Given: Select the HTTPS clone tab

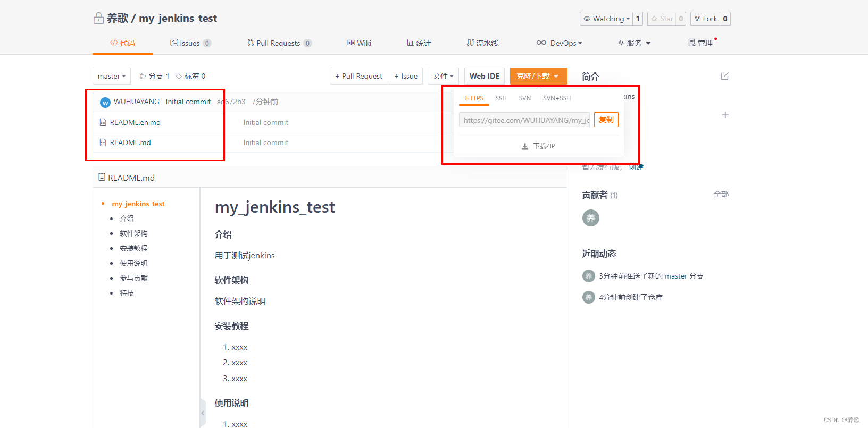Looking at the screenshot, I should 474,98.
